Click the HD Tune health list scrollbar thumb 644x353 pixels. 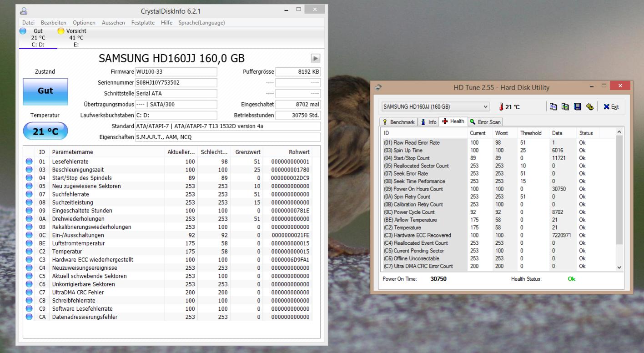coord(619,190)
